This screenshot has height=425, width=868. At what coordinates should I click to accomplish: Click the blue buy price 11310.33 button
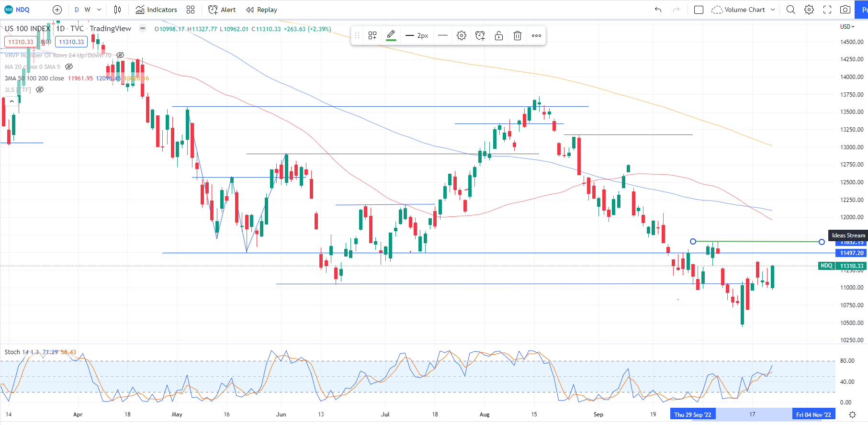[x=71, y=42]
